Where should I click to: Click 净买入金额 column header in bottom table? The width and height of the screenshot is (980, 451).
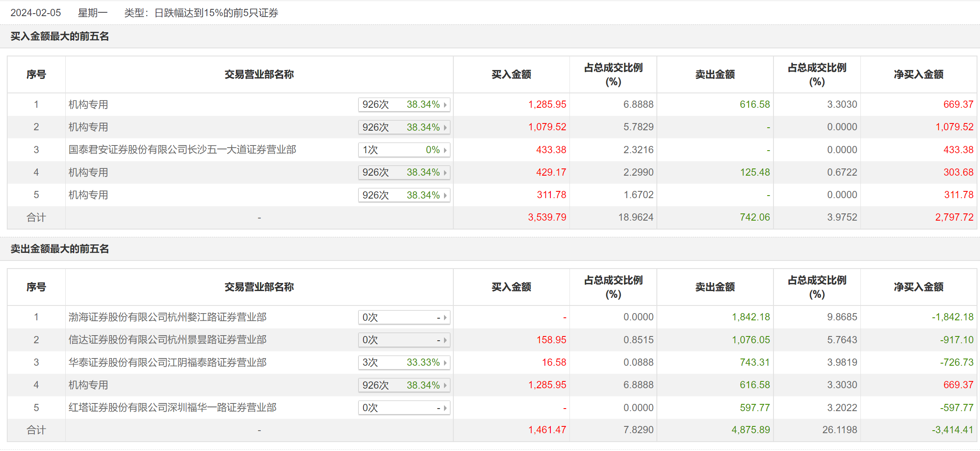coord(919,287)
